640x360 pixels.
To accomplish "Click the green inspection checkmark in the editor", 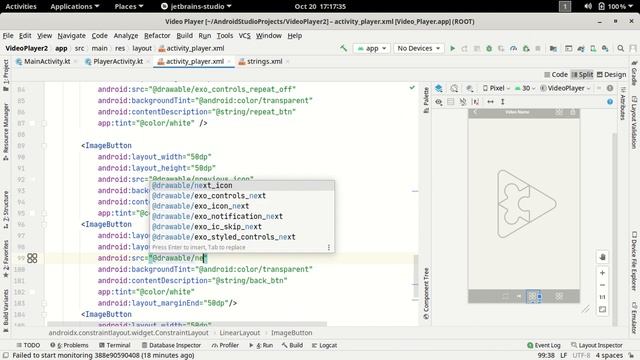I will click(x=412, y=87).
